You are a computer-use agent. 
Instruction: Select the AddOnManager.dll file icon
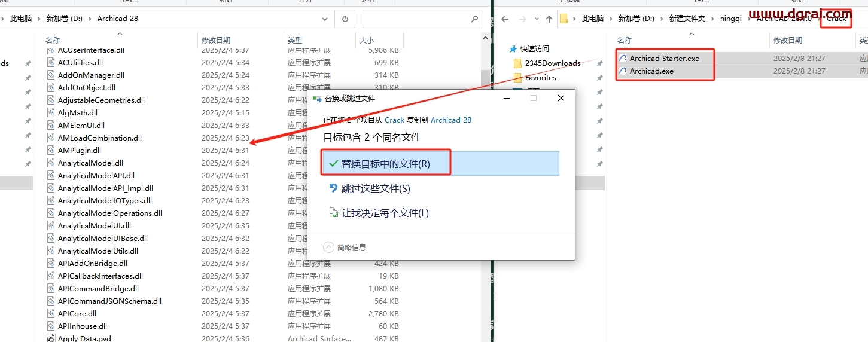coord(51,75)
